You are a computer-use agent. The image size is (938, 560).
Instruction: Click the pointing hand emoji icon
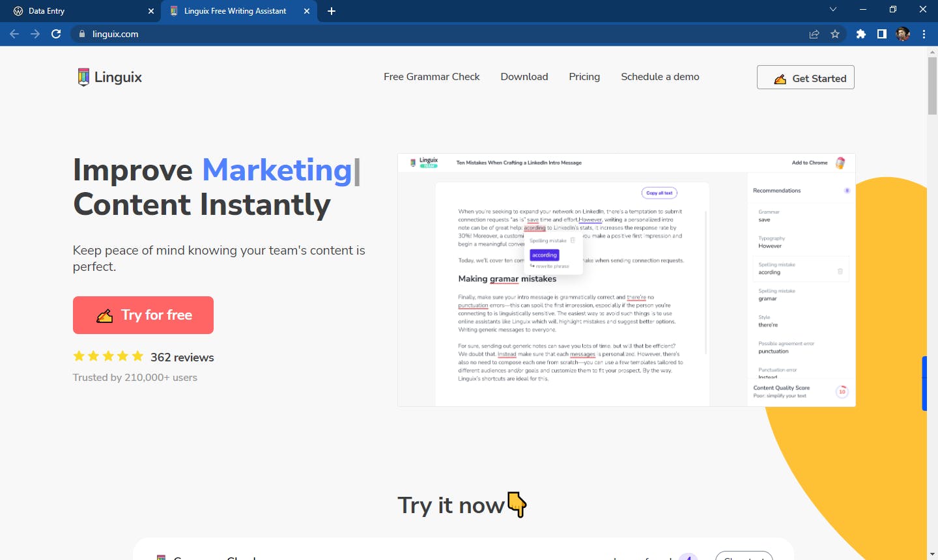point(517,504)
